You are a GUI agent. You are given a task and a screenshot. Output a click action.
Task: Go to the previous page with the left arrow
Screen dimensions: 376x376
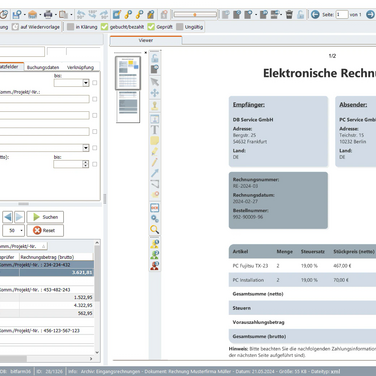point(315,14)
